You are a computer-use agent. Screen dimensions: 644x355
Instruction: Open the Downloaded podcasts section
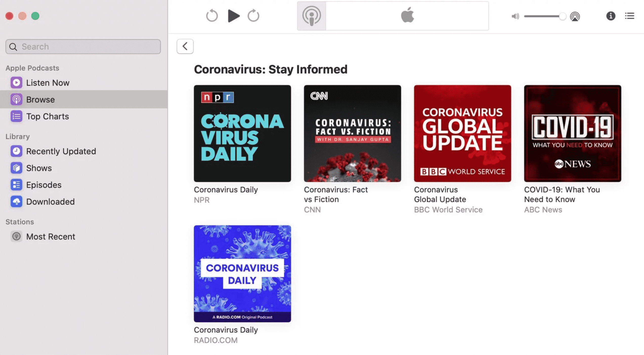(x=50, y=202)
